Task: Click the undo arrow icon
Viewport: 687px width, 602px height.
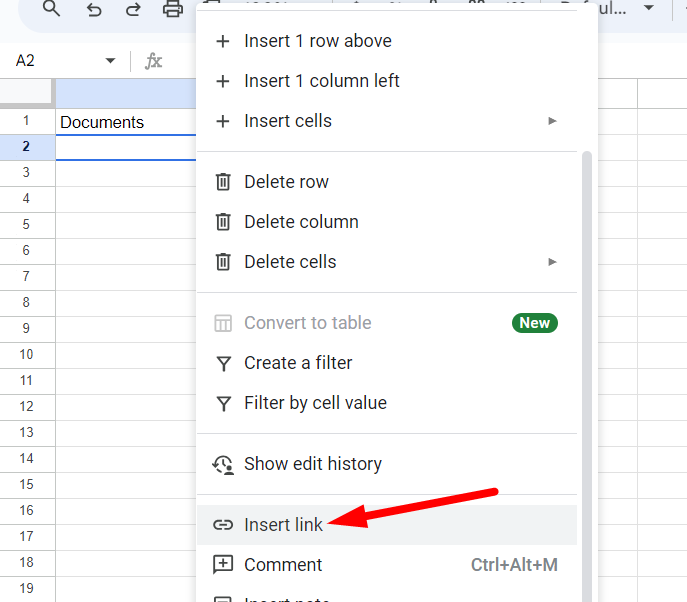Action: tap(94, 9)
